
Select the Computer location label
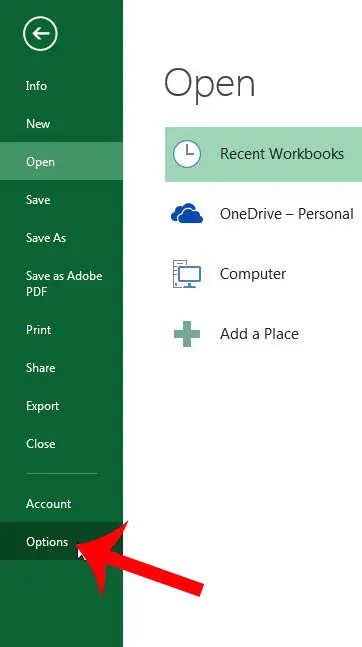253,274
